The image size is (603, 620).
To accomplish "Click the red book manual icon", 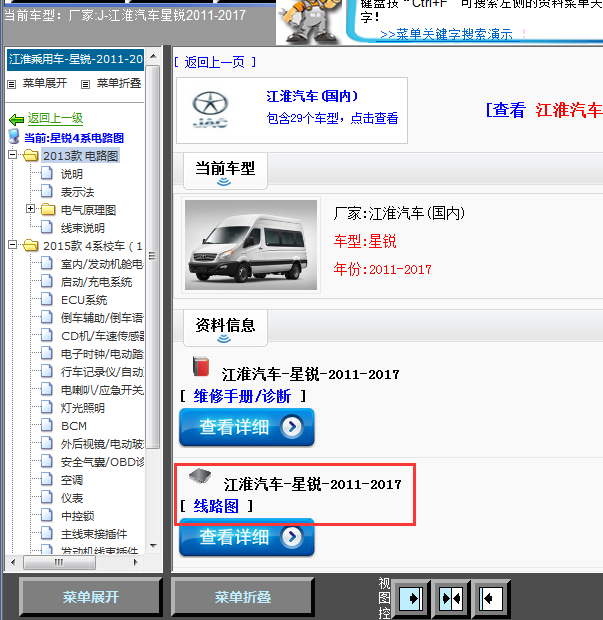I will [x=200, y=366].
